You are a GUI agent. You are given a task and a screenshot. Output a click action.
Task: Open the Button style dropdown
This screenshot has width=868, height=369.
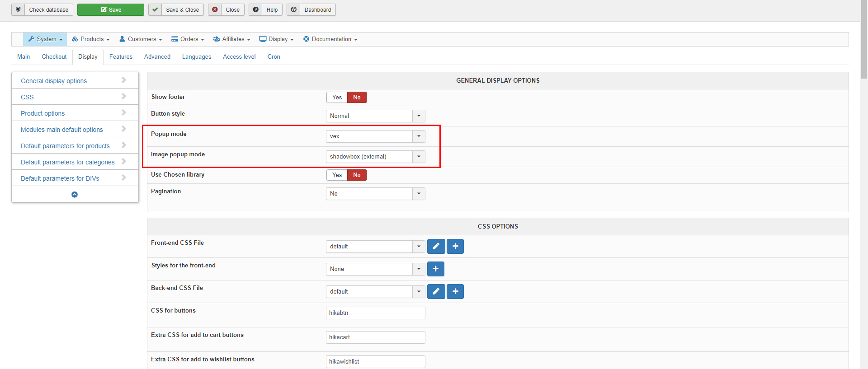(375, 116)
